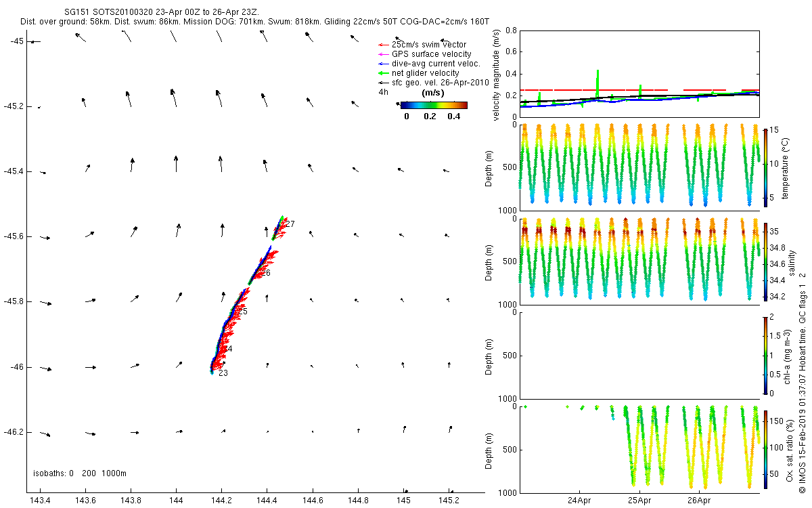Click '34.2' tick on salinity colorbar
Image resolution: width=812 pixels, height=508 pixels.
click(x=778, y=297)
